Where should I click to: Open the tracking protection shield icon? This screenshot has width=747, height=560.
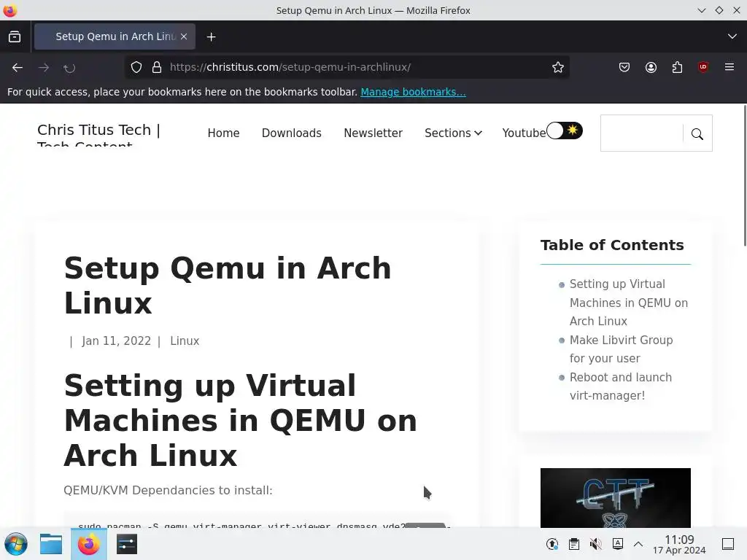[x=136, y=67]
